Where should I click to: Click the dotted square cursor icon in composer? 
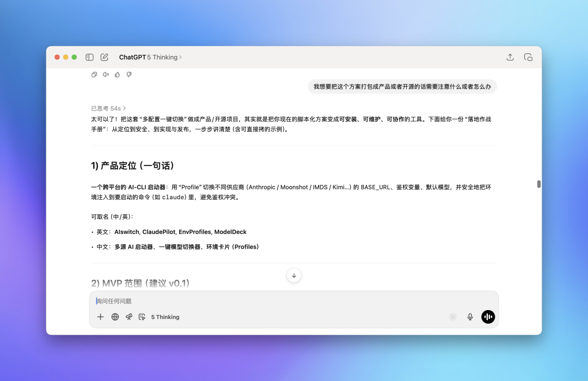[x=142, y=317]
